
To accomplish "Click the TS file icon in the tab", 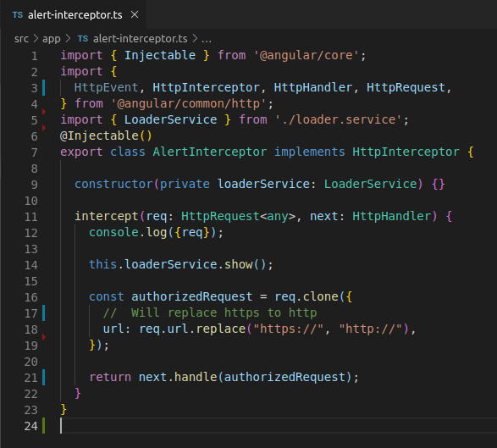I will point(18,15).
